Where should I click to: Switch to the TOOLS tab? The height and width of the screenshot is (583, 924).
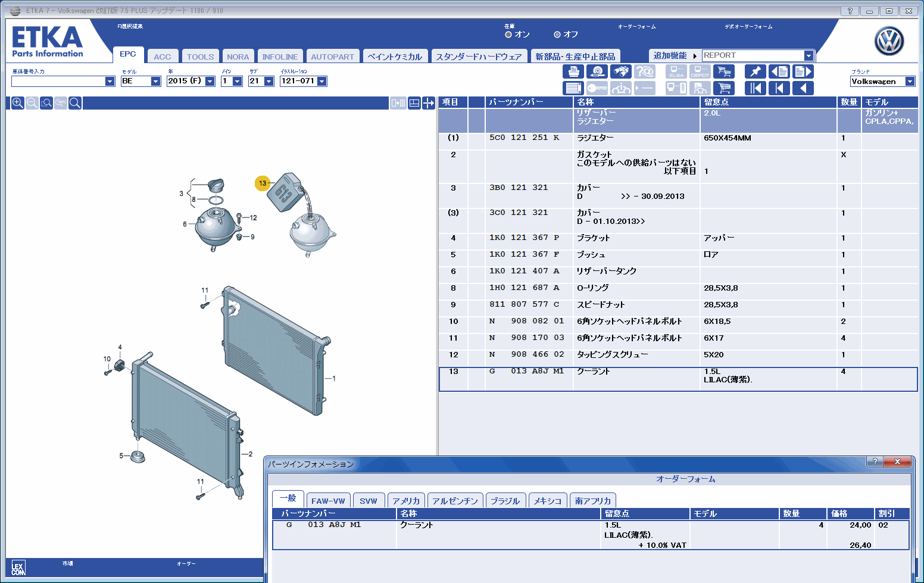click(x=200, y=57)
